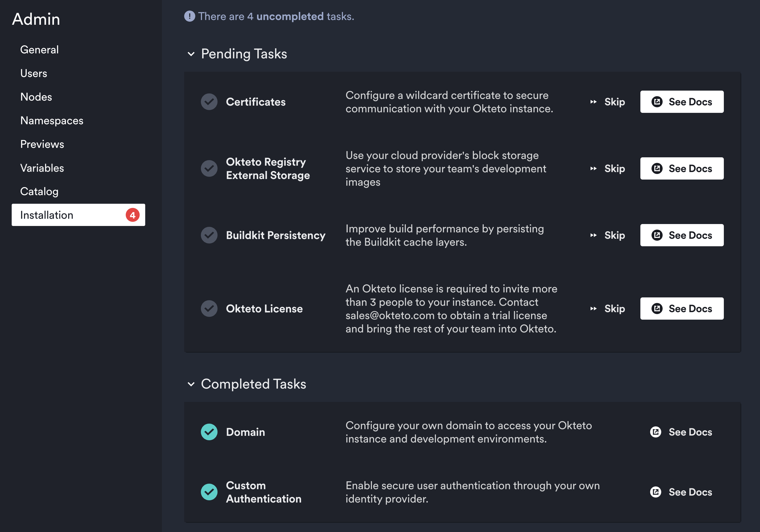Viewport: 760px width, 532px height.
Task: Click the Okteto License check circle
Action: pyautogui.click(x=209, y=309)
